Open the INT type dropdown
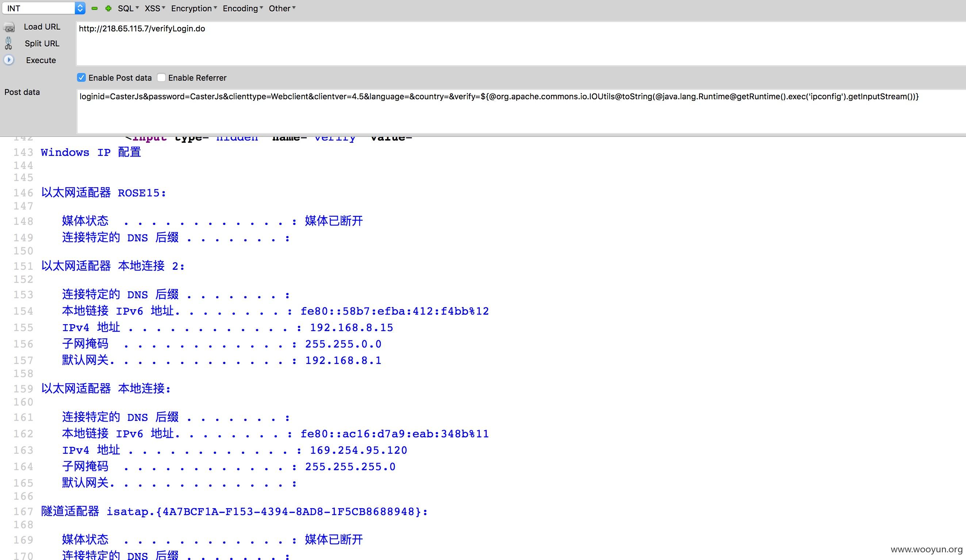Image resolution: width=966 pixels, height=560 pixels. pyautogui.click(x=43, y=8)
